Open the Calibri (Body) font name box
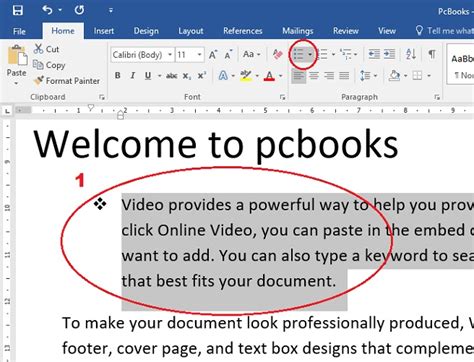474x362 pixels. [142, 55]
